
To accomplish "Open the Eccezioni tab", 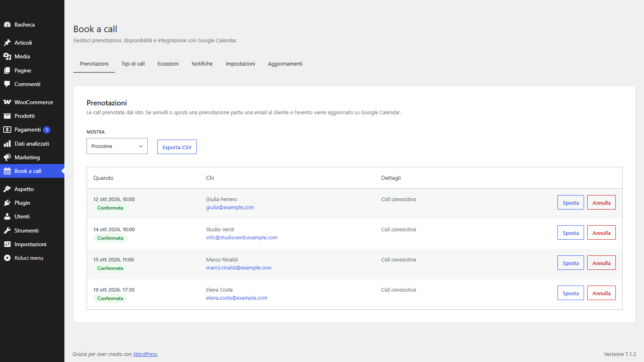I will tap(168, 64).
